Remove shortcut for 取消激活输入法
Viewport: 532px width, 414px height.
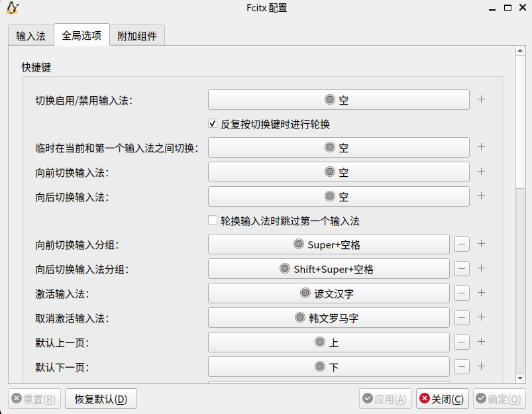tap(462, 317)
